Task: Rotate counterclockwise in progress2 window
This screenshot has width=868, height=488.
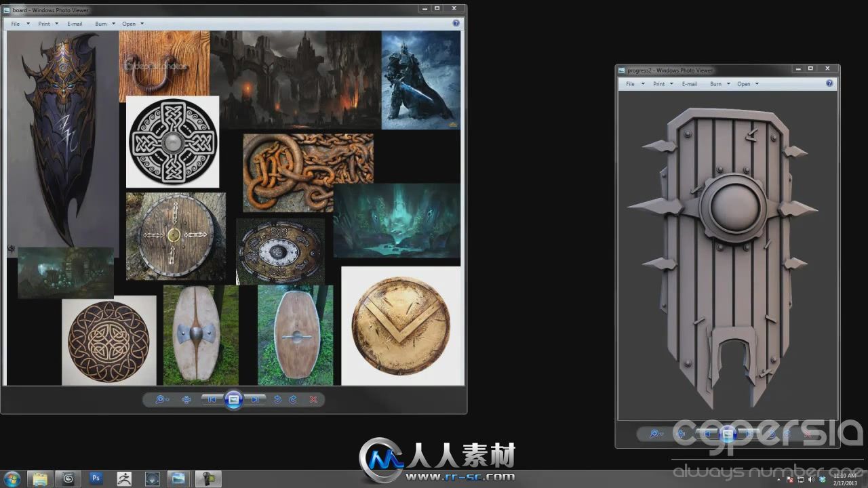Action: (x=772, y=434)
